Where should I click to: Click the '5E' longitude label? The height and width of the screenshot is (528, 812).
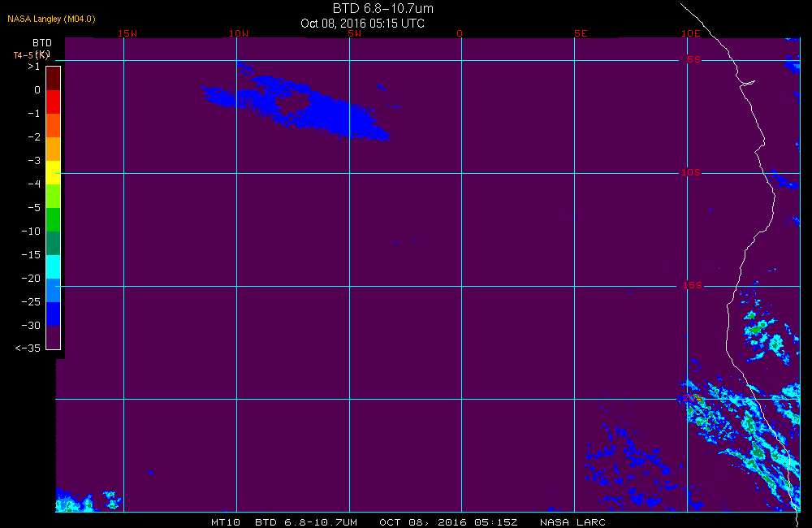click(x=581, y=33)
